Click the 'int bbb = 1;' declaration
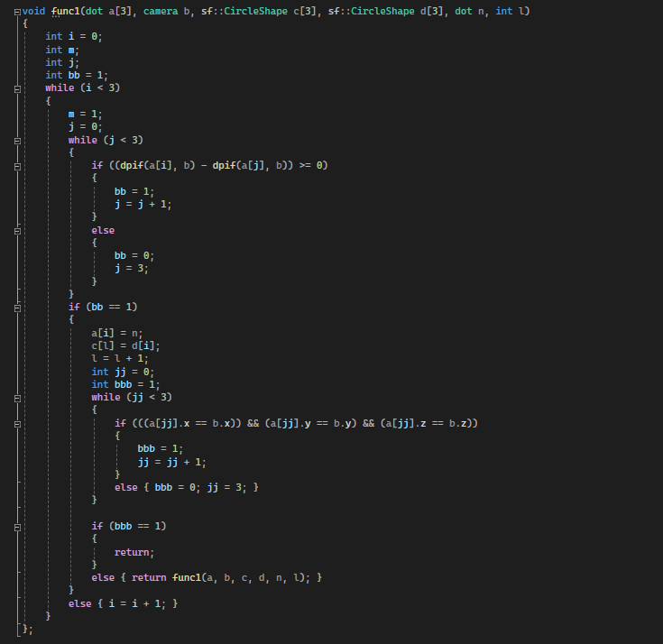The height and width of the screenshot is (644, 663). click(126, 385)
